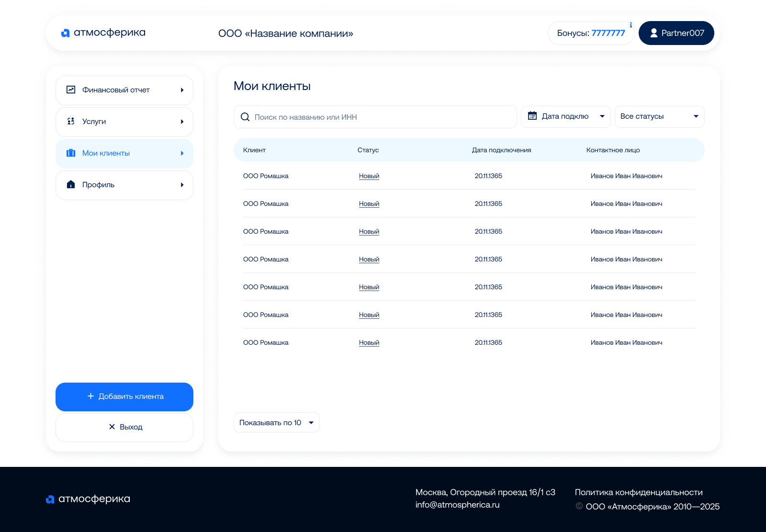Click the house icon for Профиль
The height and width of the screenshot is (532, 766).
coord(71,184)
